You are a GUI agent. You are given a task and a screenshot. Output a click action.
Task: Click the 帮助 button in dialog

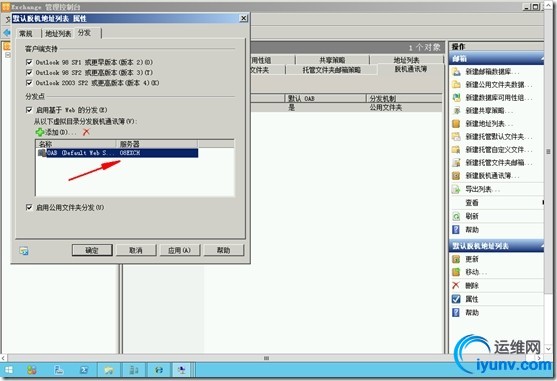(x=223, y=250)
